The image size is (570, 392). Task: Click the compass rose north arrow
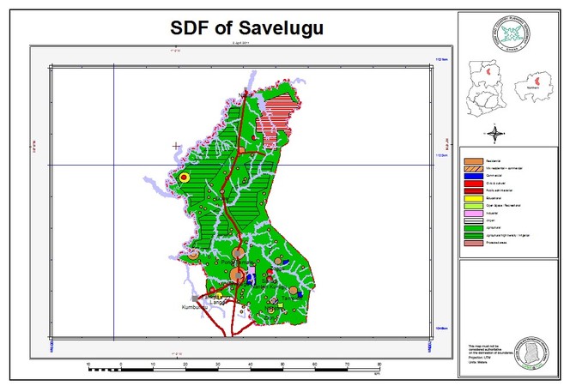[x=495, y=132]
